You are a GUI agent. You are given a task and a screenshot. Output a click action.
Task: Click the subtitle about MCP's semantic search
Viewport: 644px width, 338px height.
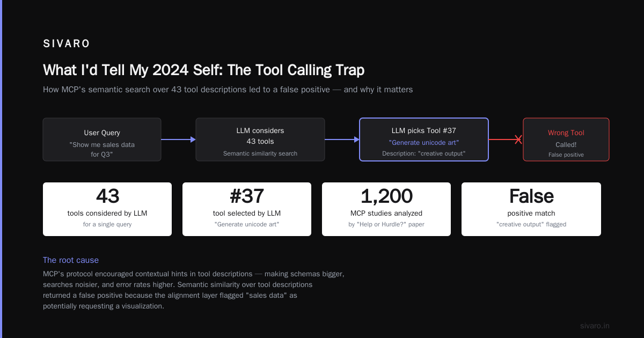[228, 90]
